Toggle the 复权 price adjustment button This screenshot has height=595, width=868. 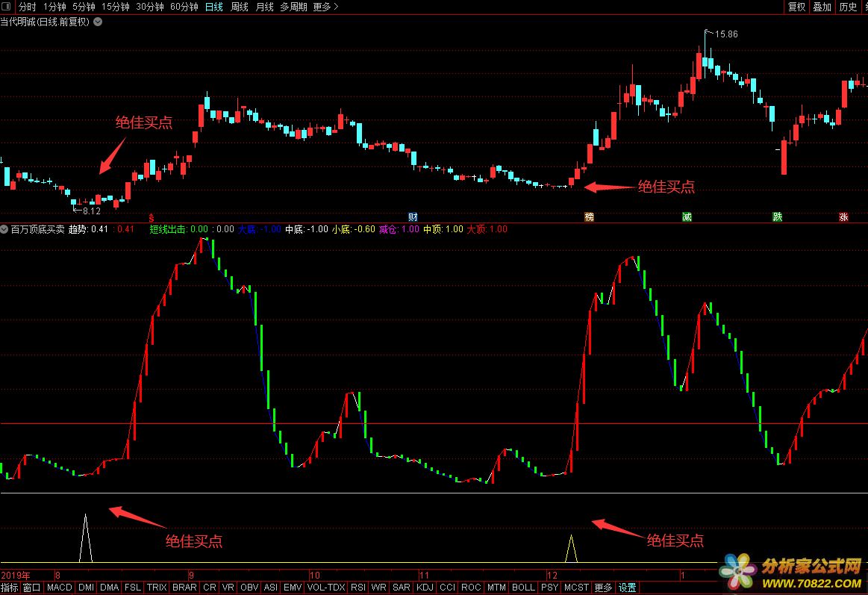[x=797, y=7]
